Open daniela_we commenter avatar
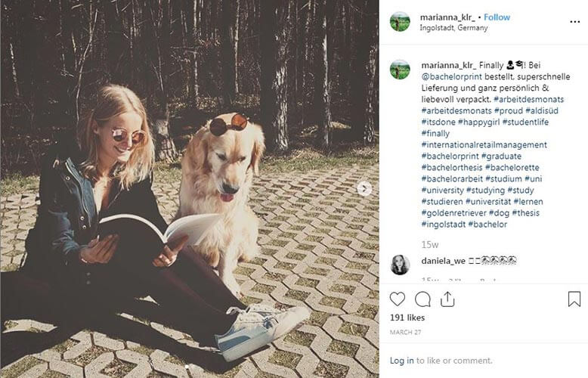 tap(400, 265)
